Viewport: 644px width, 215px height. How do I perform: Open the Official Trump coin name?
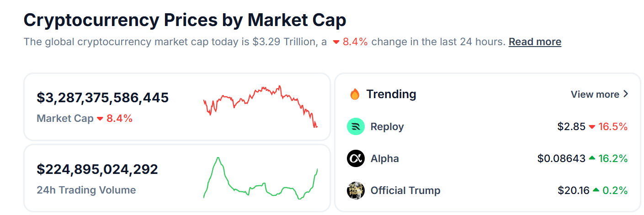[x=405, y=190]
